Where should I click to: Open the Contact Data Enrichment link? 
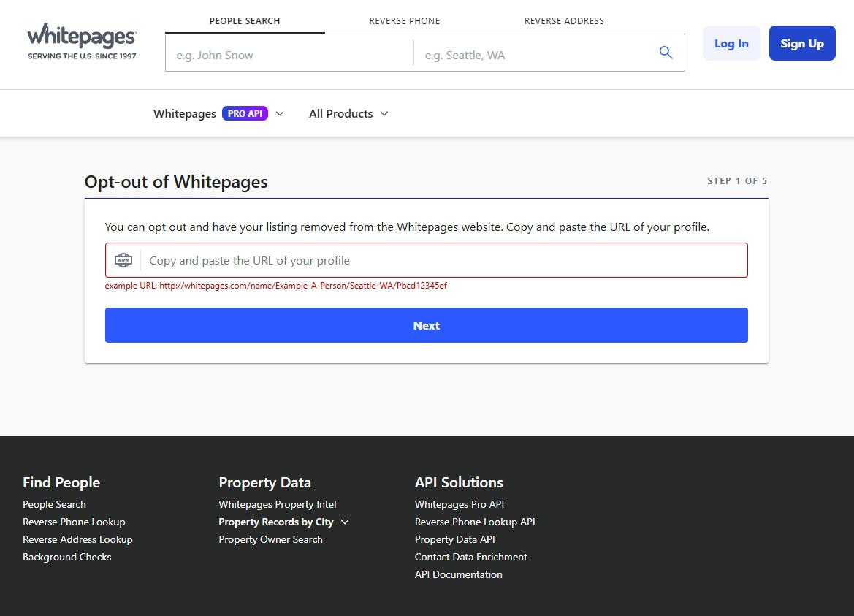(471, 557)
